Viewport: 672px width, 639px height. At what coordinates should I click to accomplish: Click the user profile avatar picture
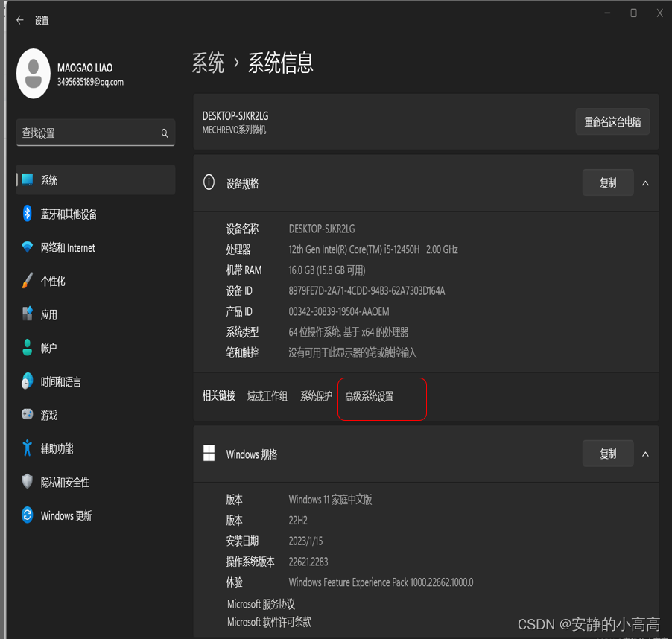34,74
